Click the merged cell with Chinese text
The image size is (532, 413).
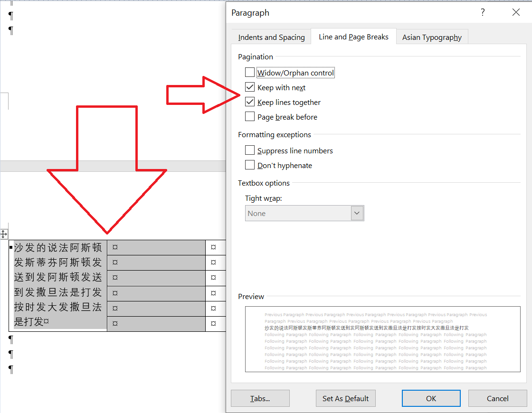[58, 285]
